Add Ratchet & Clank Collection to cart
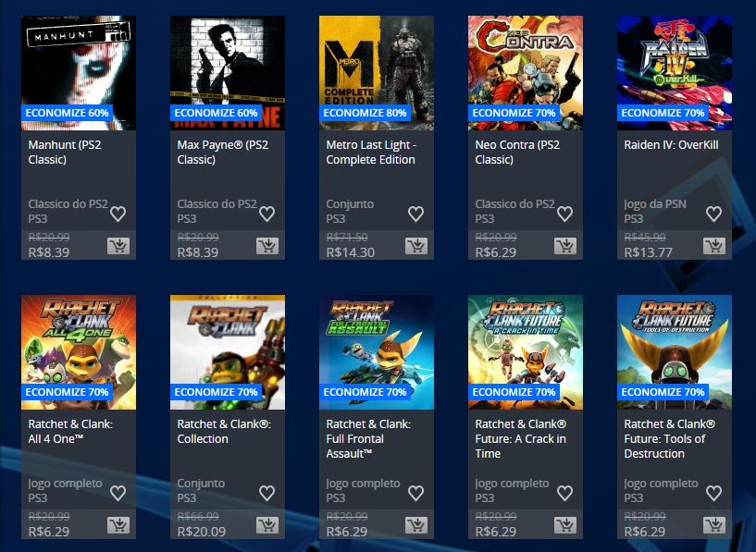 coord(267,525)
